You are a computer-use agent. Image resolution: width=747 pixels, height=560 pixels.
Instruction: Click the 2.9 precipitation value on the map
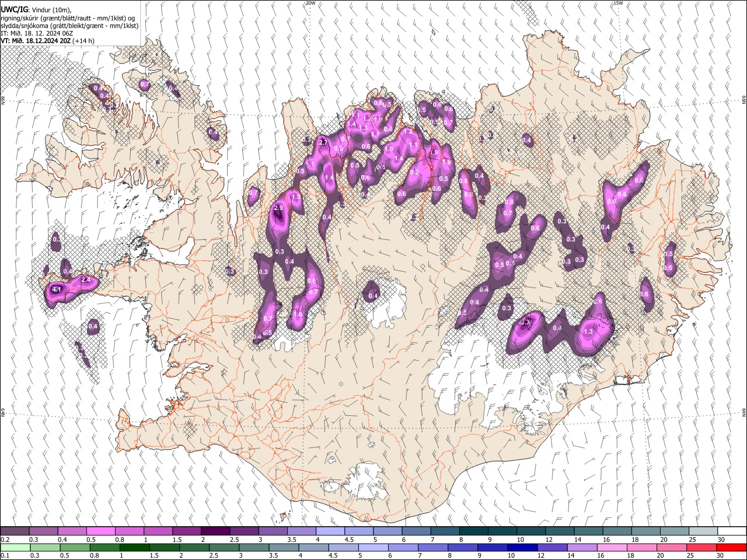click(278, 208)
